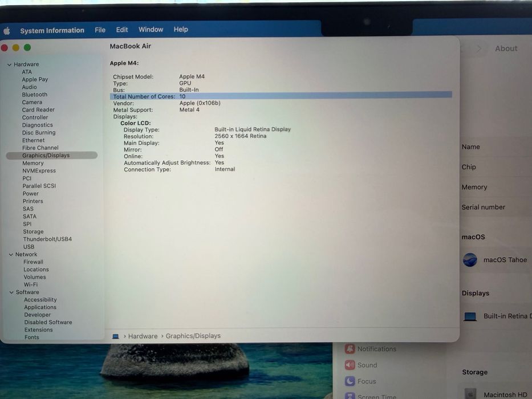Select Storage in the System Information sidebar
Image resolution: width=532 pixels, height=399 pixels.
[x=33, y=232]
